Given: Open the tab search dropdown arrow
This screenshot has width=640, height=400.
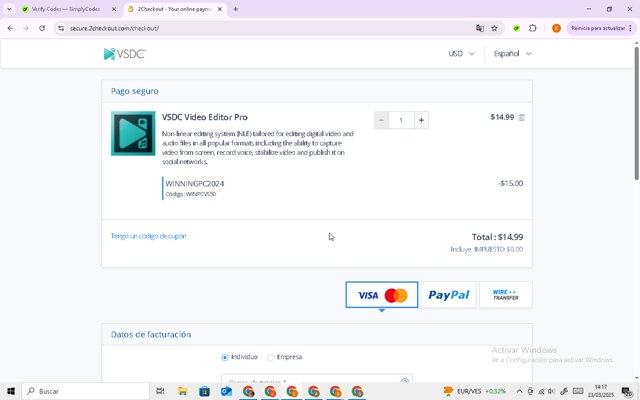Looking at the screenshot, I should pos(9,9).
